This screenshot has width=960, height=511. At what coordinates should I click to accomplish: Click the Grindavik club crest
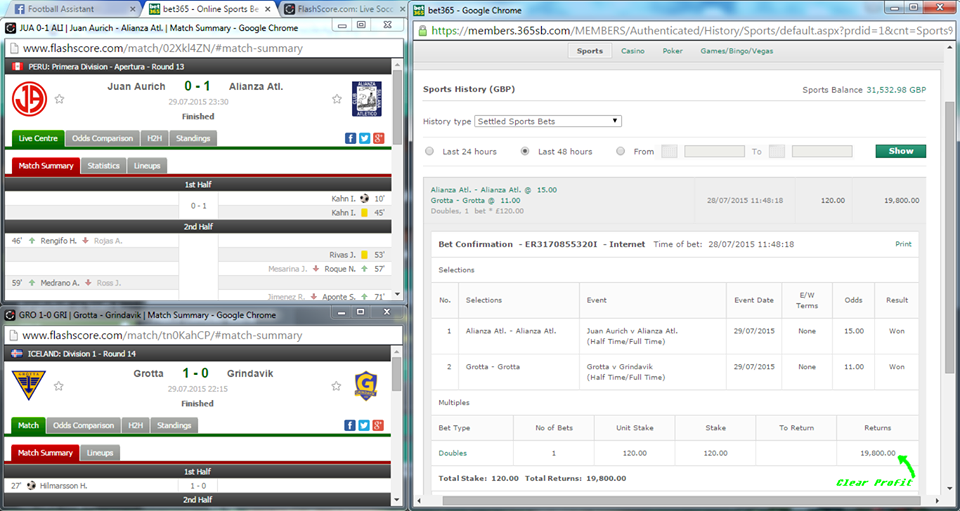pyautogui.click(x=366, y=386)
